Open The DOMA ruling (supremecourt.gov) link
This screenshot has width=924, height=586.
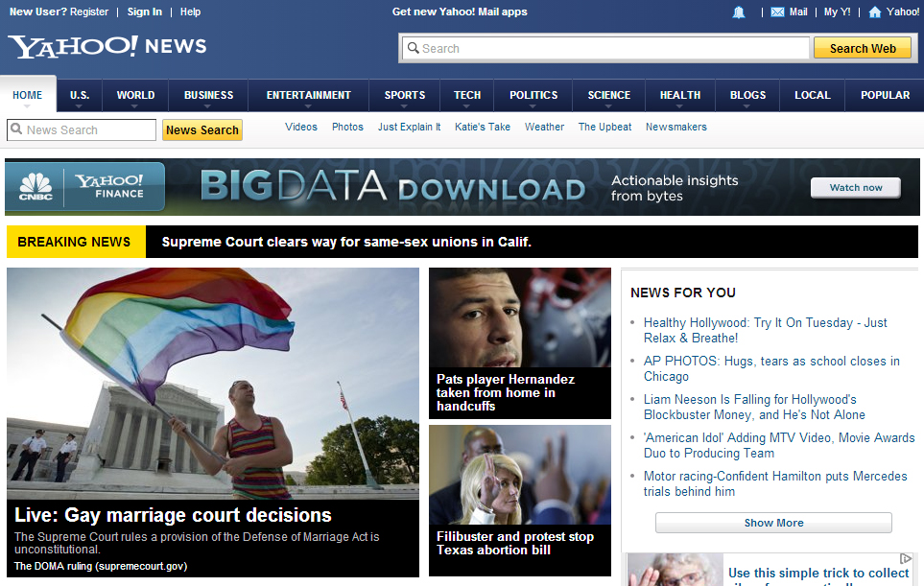pos(101,566)
